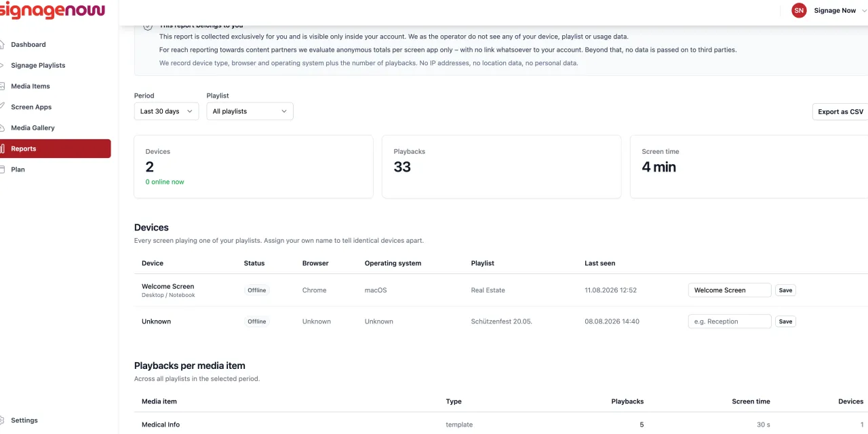Image resolution: width=868 pixels, height=434 pixels.
Task: Click the Operating system column header
Action: pos(393,263)
